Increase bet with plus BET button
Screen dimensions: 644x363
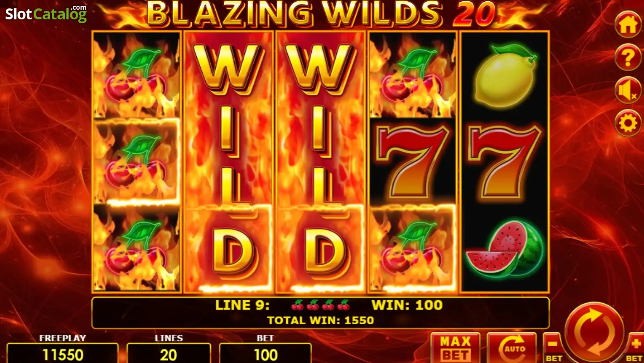click(635, 348)
